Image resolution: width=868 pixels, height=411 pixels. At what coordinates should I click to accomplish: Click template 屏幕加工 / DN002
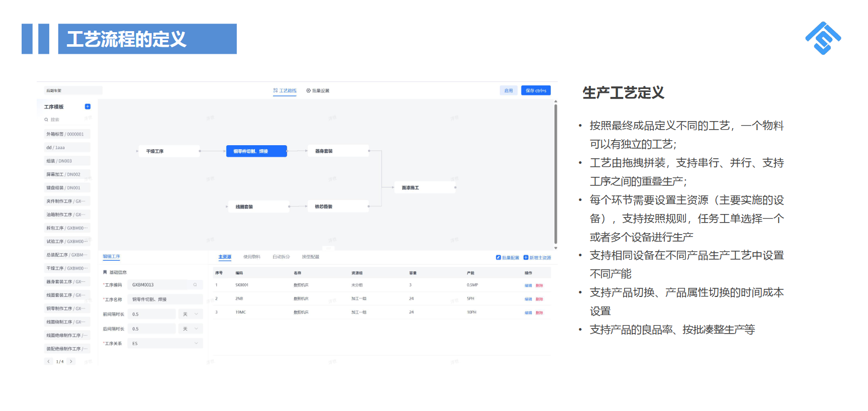(x=67, y=174)
